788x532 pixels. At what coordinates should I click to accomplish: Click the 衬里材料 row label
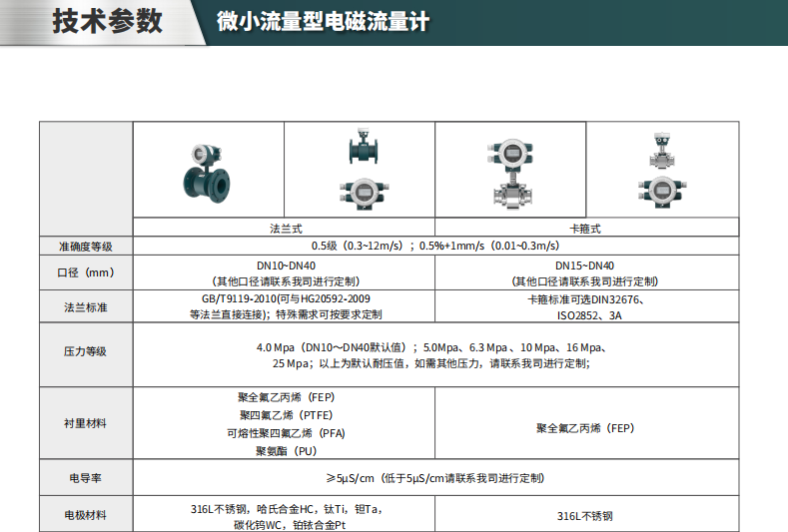point(86,423)
